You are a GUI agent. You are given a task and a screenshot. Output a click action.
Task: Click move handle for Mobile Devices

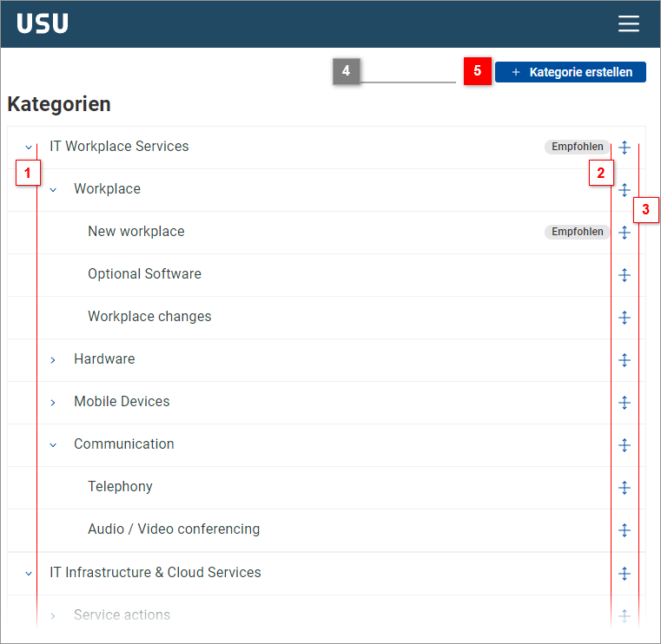(x=624, y=403)
